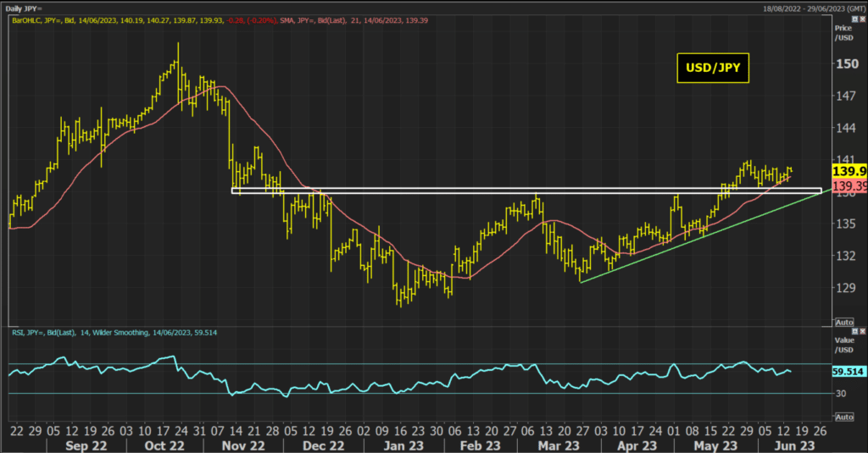The width and height of the screenshot is (868, 453).
Task: Click the Jan 23 month label
Action: click(403, 446)
